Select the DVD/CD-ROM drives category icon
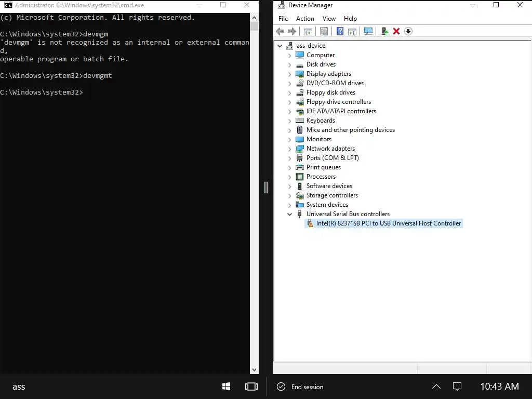 tap(300, 83)
